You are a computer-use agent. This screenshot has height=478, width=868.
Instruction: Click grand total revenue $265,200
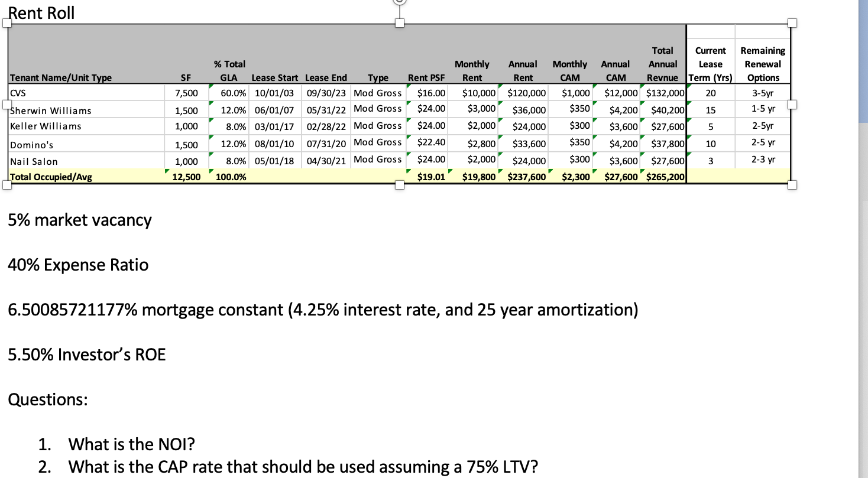pos(665,176)
